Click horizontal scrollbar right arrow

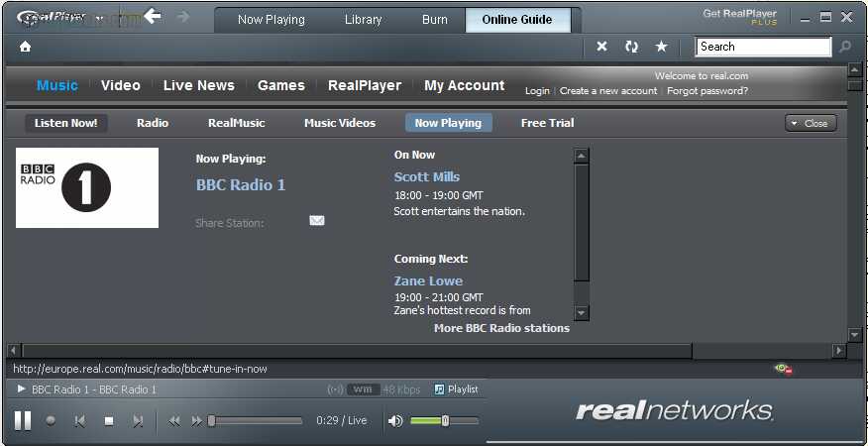pyautogui.click(x=840, y=350)
